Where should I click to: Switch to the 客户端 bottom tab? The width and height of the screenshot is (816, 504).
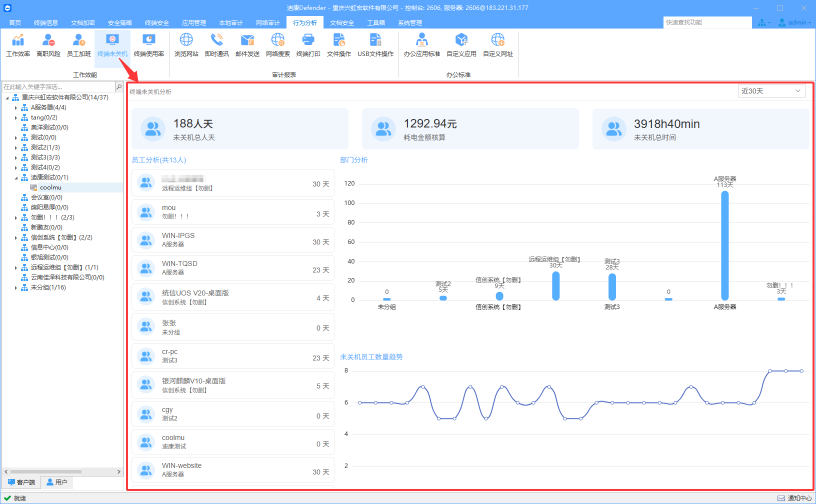click(x=21, y=482)
